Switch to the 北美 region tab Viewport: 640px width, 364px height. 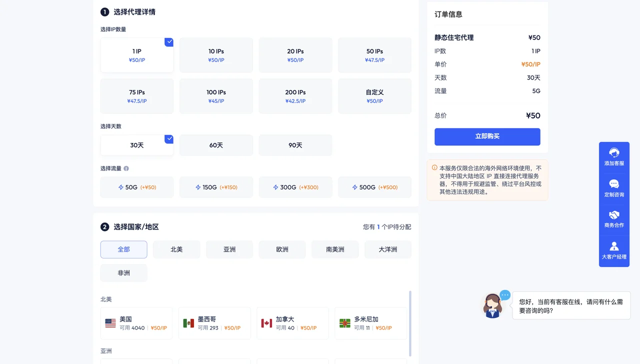pos(176,249)
